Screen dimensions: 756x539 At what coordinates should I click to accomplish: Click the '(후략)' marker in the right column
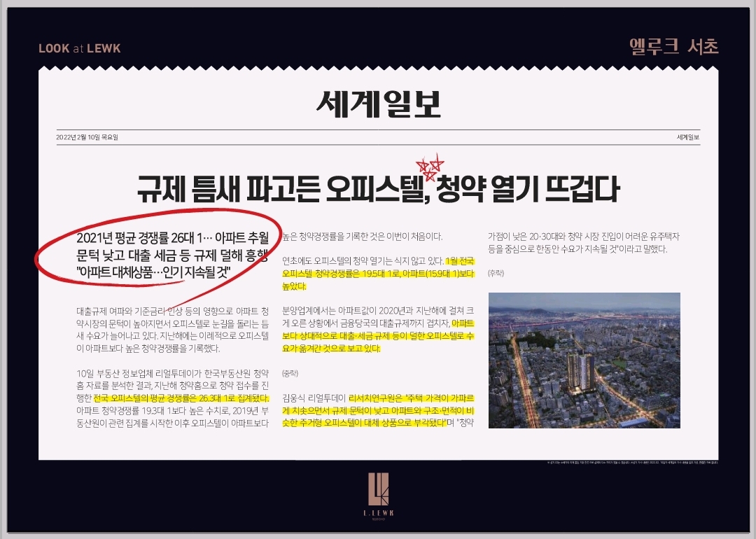[496, 273]
